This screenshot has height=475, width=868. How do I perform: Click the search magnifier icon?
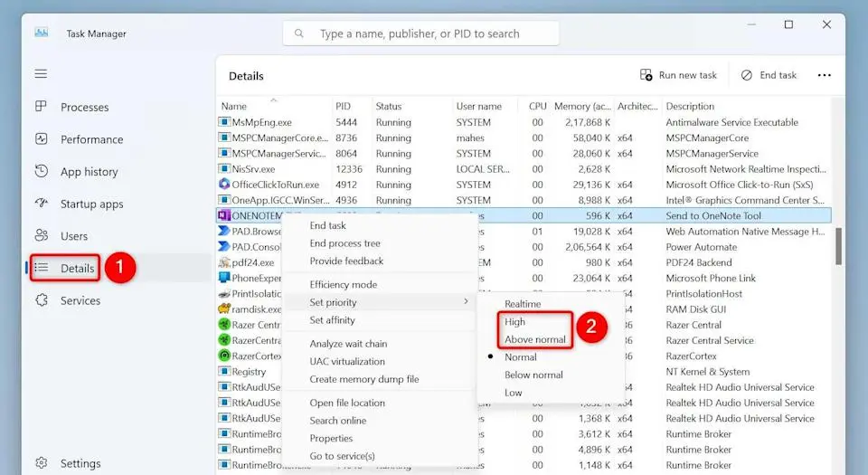point(299,33)
